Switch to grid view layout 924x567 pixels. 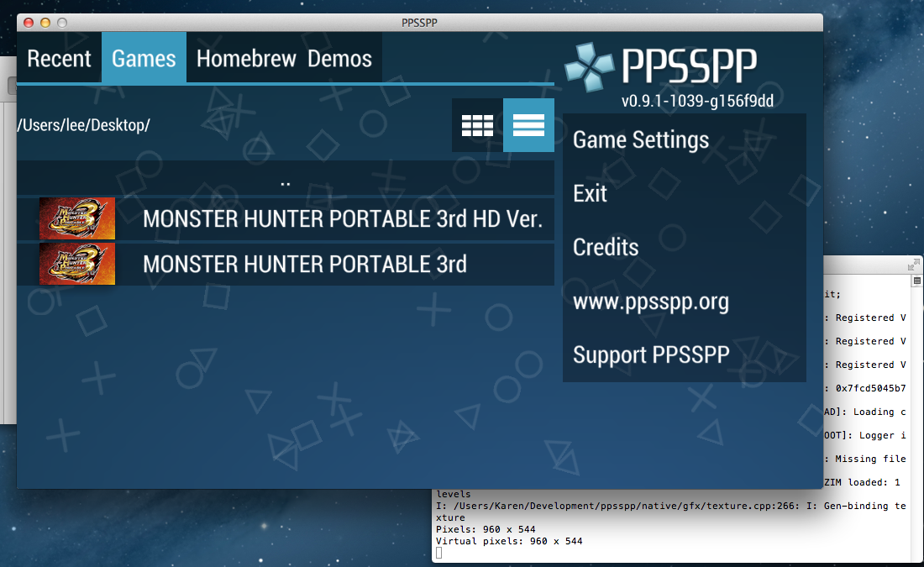(x=477, y=125)
